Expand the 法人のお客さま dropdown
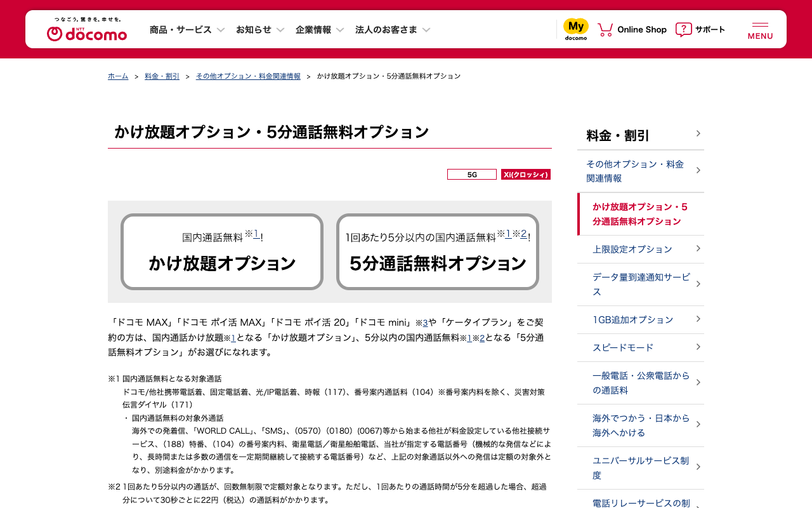The width and height of the screenshot is (812, 508). coord(393,29)
